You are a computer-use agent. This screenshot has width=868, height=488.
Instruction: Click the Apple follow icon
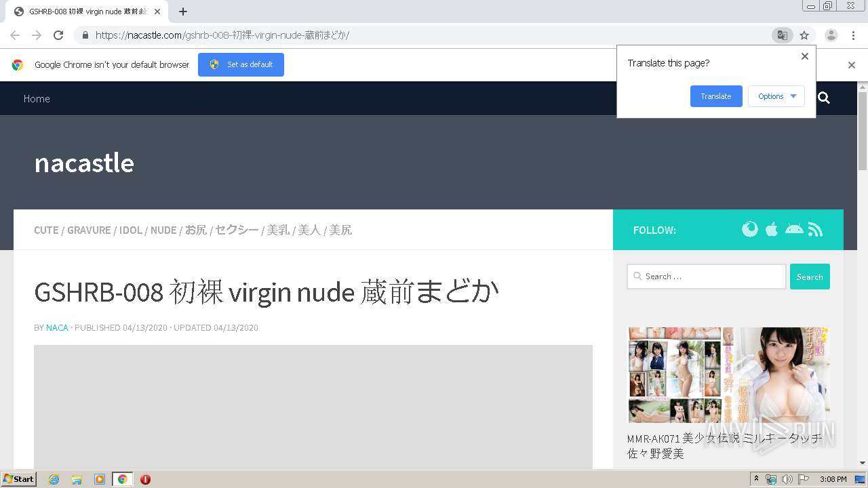pyautogui.click(x=772, y=229)
